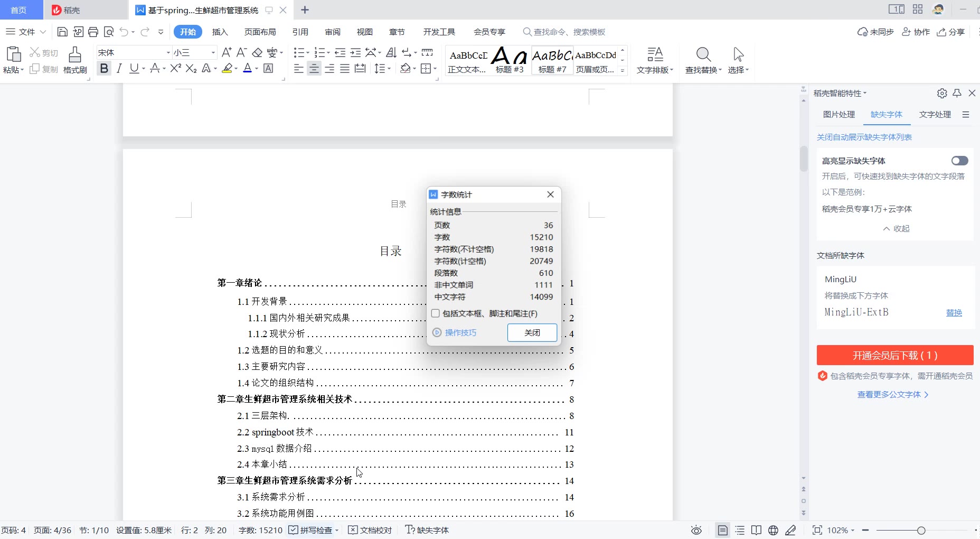Toggle Bold formatting
This screenshot has width=980, height=539.
pyautogui.click(x=104, y=68)
